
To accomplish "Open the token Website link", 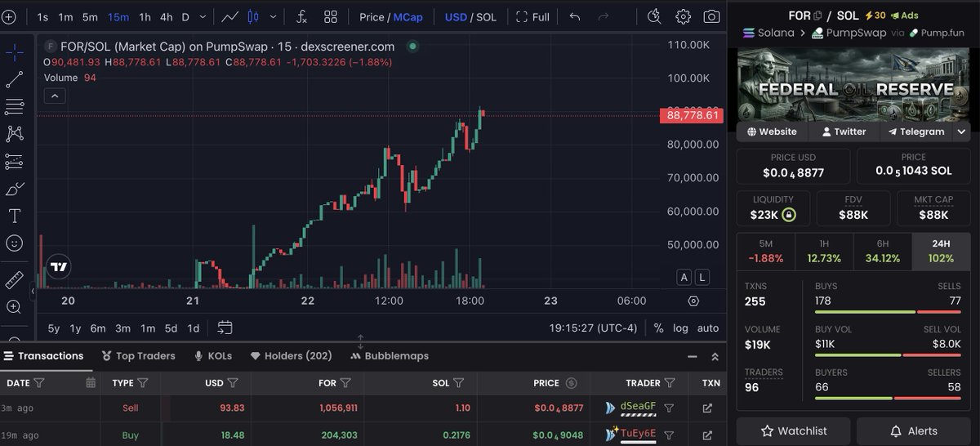I will 771,132.
